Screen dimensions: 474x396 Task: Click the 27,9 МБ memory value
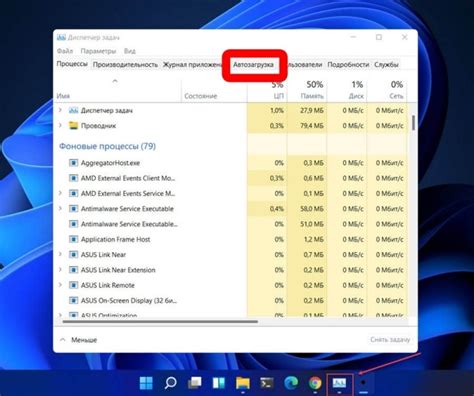tap(312, 110)
